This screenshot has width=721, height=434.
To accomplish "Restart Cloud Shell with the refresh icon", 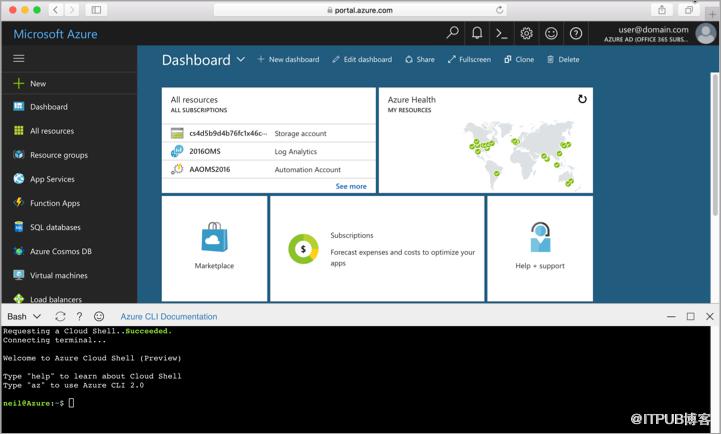I will [x=60, y=316].
